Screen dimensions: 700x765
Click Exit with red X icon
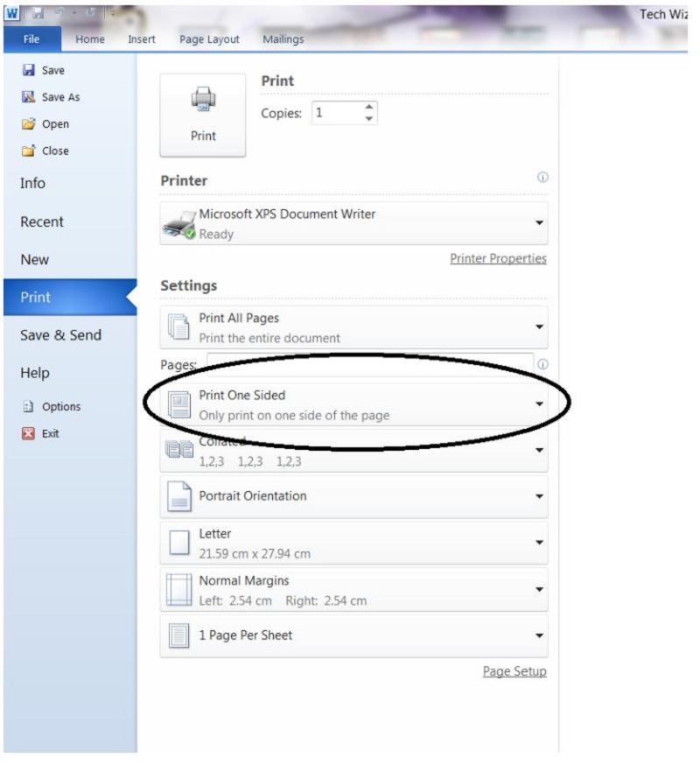coord(40,433)
